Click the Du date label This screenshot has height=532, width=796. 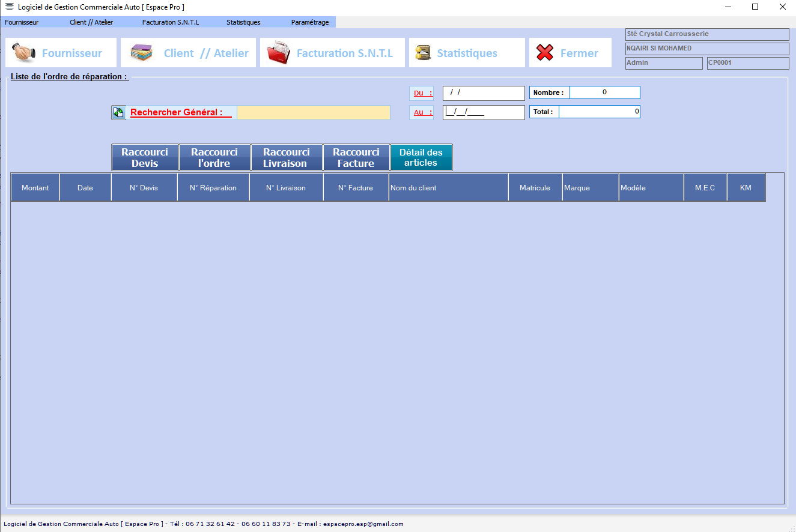(422, 93)
